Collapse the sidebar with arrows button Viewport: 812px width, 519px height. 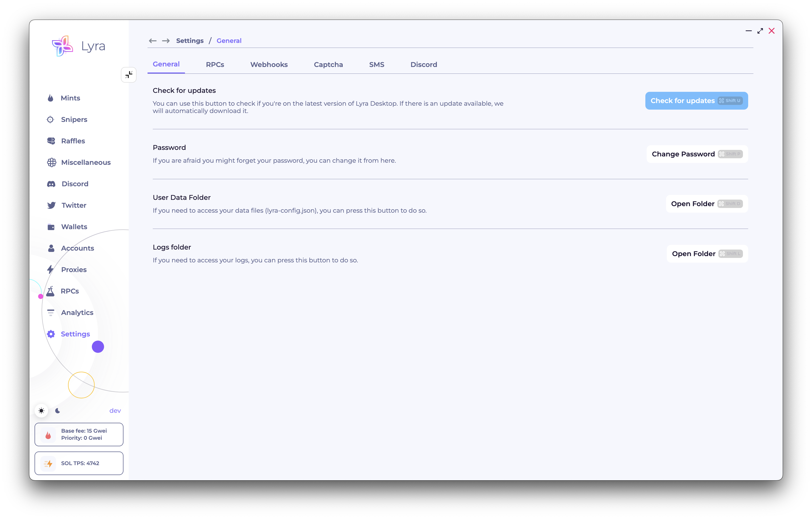[x=129, y=75]
